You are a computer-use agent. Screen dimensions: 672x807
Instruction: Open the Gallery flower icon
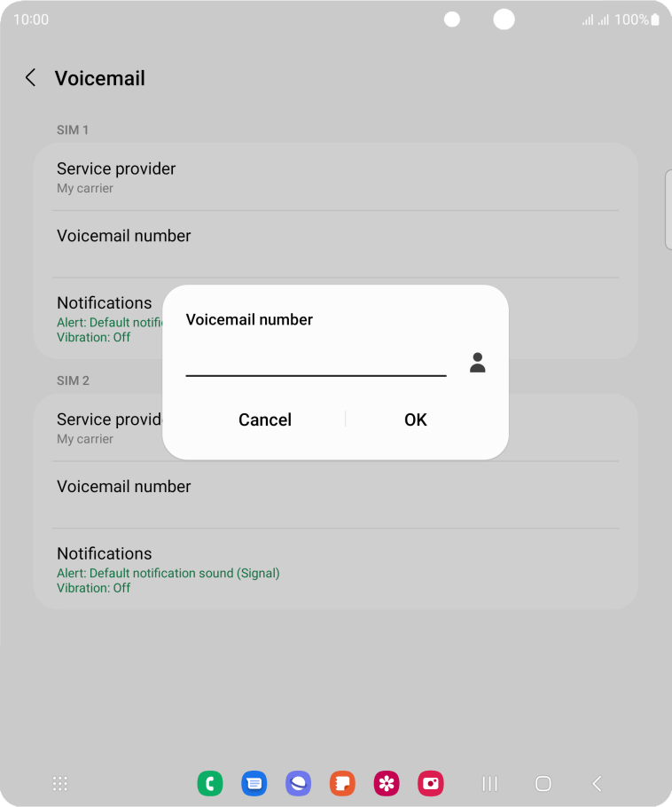point(387,783)
